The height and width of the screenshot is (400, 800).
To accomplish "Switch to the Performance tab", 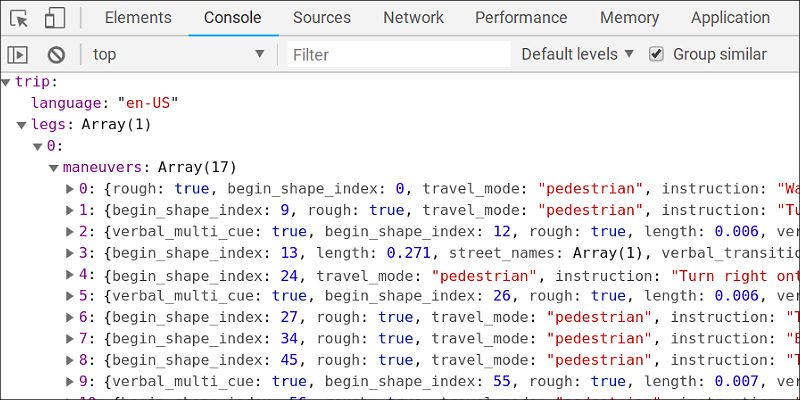I will (521, 18).
